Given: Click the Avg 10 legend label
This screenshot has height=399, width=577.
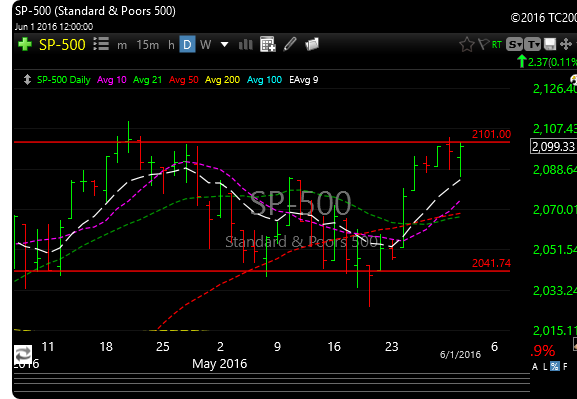Looking at the screenshot, I should click(x=111, y=80).
